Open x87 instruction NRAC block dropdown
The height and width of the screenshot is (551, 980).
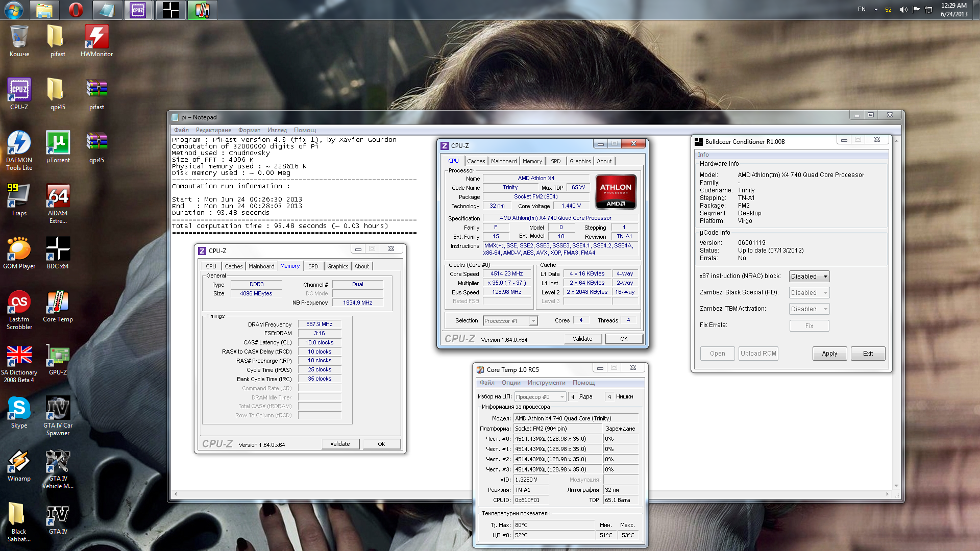coord(809,276)
